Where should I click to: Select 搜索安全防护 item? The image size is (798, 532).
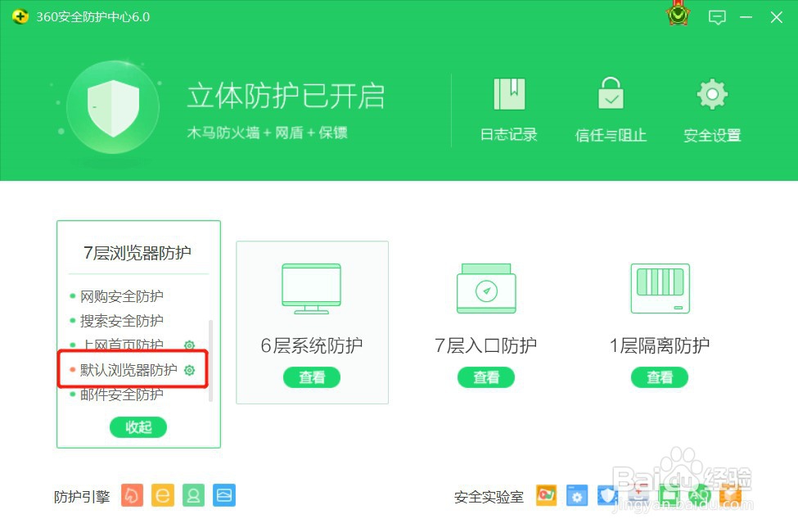point(122,321)
